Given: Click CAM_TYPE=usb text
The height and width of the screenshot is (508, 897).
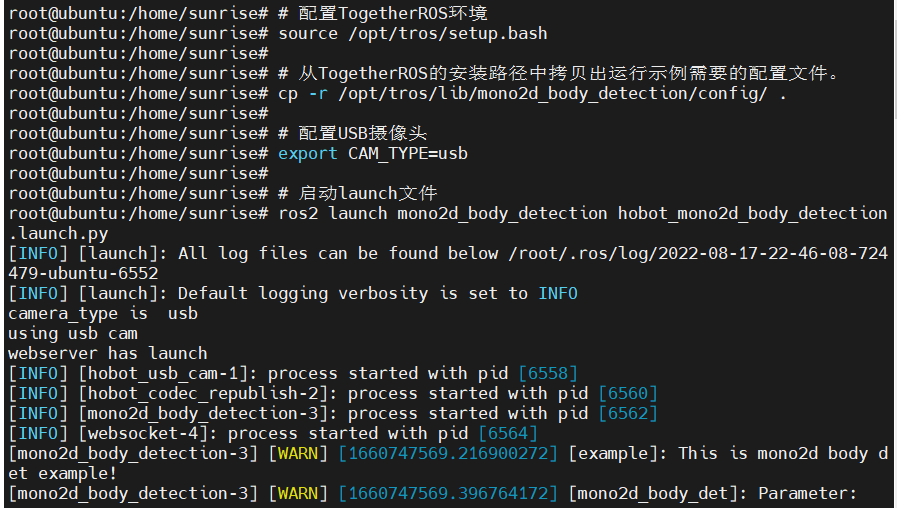Looking at the screenshot, I should [408, 154].
